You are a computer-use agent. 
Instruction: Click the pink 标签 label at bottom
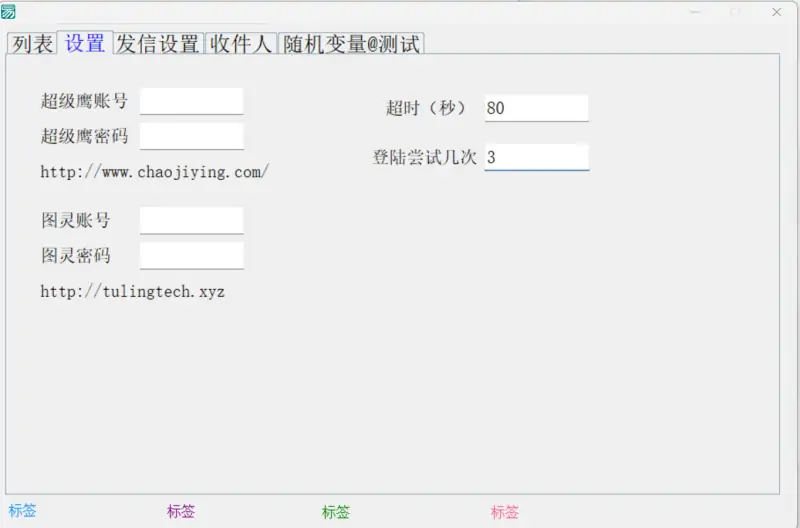505,512
